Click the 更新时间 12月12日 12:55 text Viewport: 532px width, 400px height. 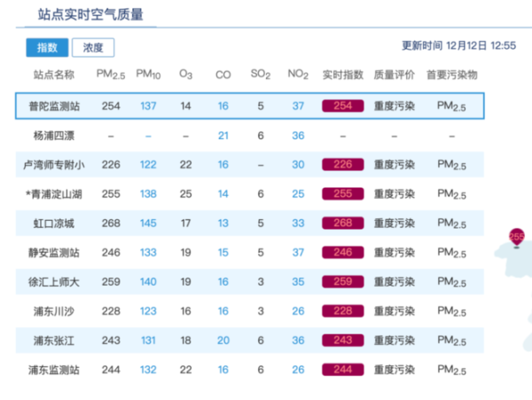click(458, 45)
